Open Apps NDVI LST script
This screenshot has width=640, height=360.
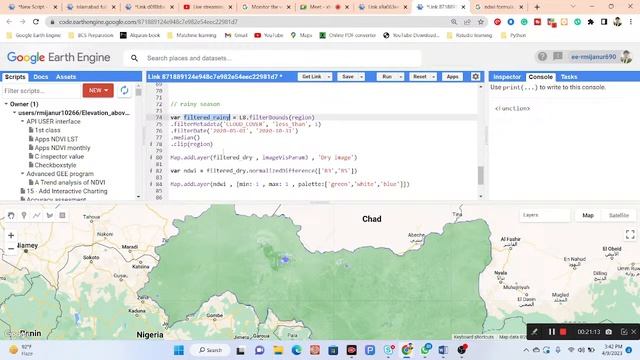56,139
